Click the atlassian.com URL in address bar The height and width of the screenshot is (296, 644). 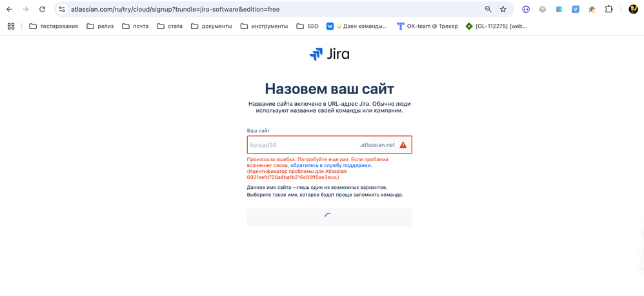pyautogui.click(x=176, y=9)
